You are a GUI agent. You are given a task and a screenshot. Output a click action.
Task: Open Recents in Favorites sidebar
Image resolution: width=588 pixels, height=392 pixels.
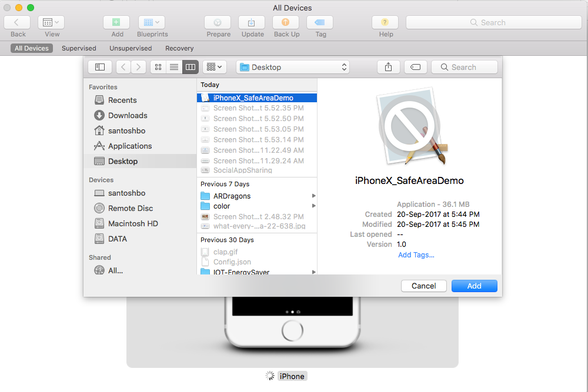click(x=141, y=100)
